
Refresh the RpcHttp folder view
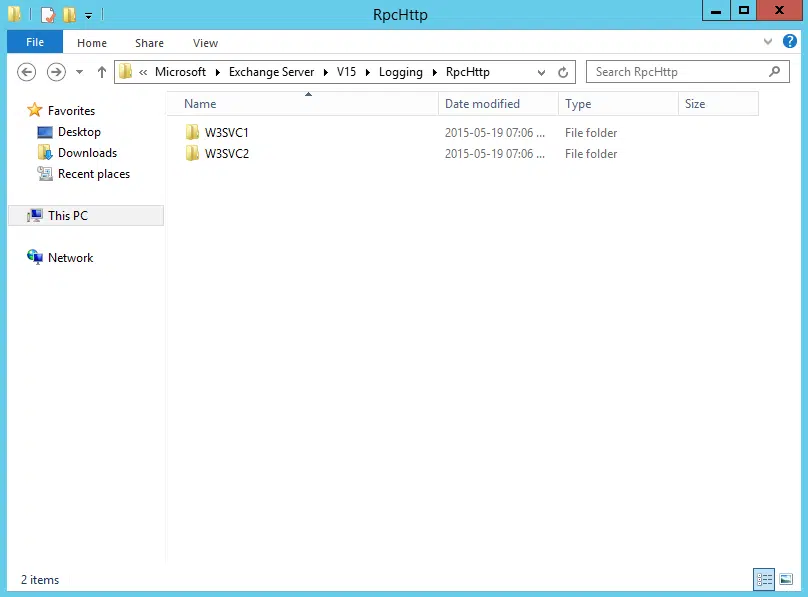tap(563, 72)
